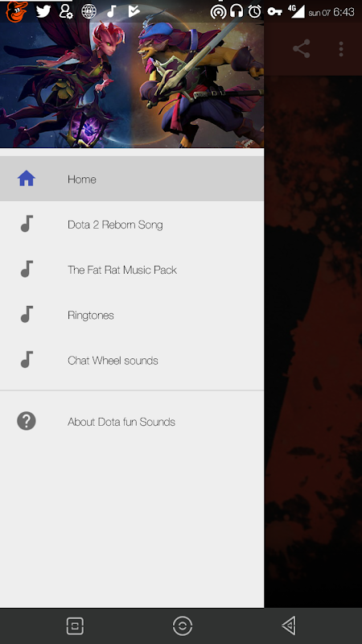Tap the square recent apps button

point(75,626)
